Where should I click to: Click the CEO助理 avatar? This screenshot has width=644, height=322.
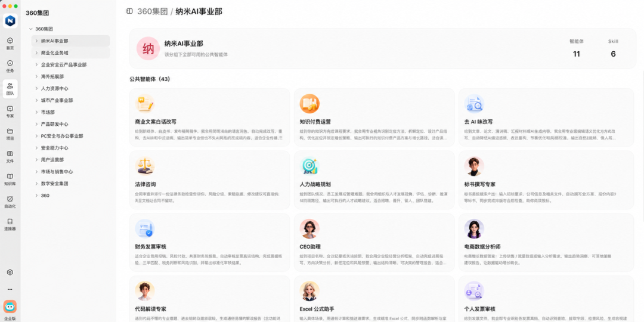309,229
